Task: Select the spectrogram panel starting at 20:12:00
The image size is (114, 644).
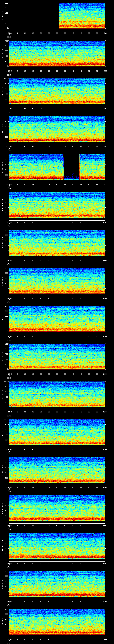Action: pos(57,318)
